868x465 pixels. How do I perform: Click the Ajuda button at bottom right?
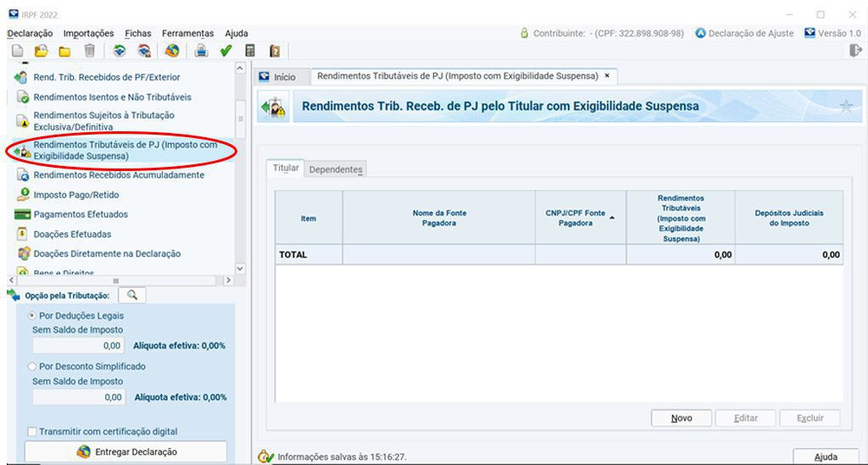tap(826, 457)
